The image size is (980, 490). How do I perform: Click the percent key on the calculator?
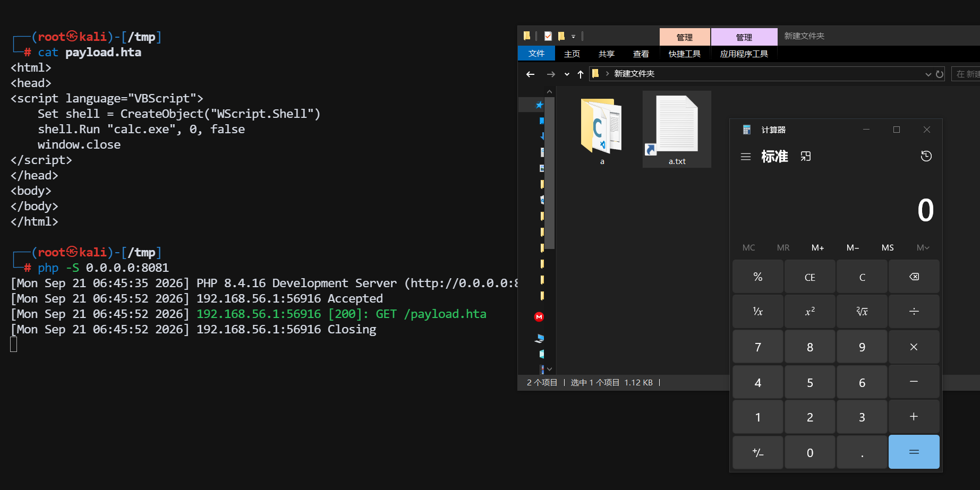[x=758, y=277]
